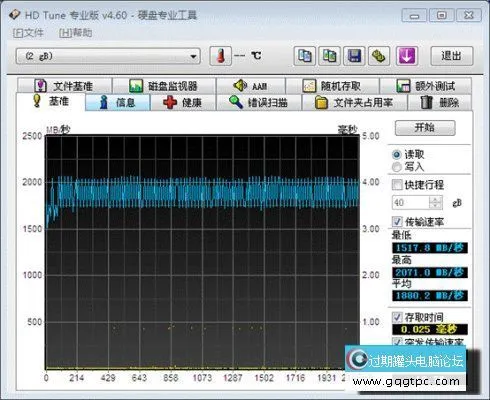Open the 文件夹占用率 tab
490x400 pixels.
(x=354, y=102)
